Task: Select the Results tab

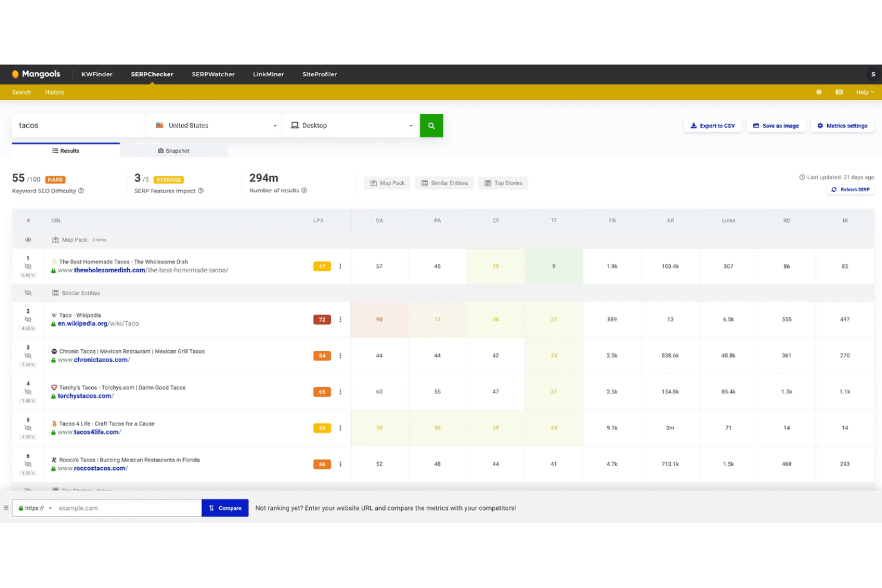Action: click(66, 151)
